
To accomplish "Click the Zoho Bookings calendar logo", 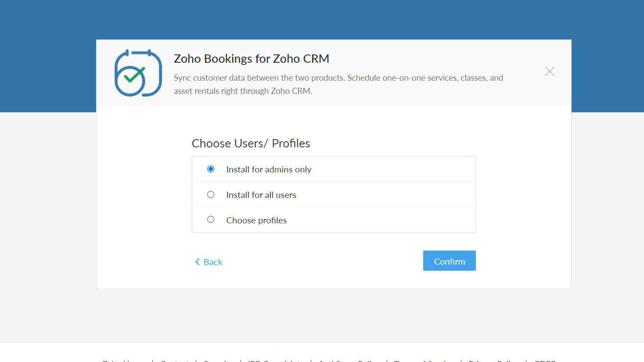I will click(138, 73).
